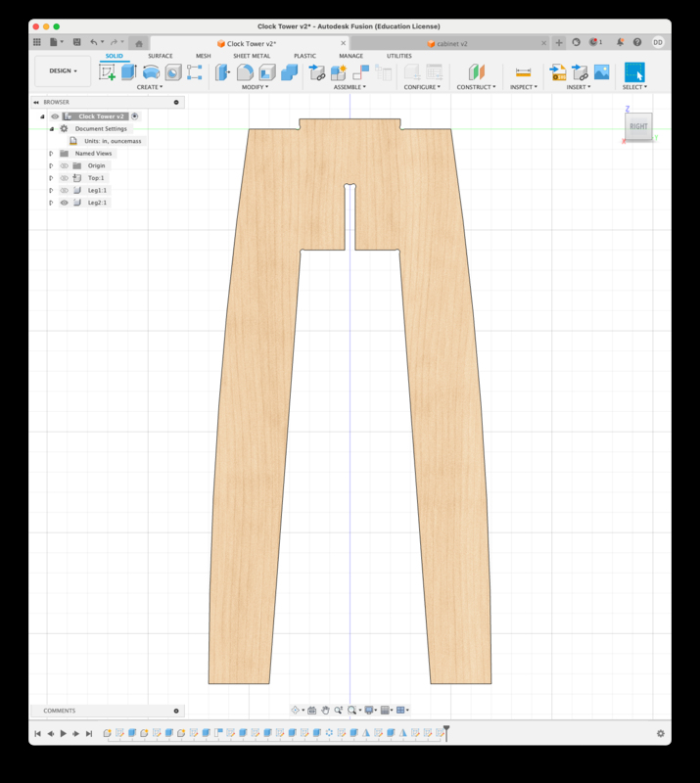Image resolution: width=700 pixels, height=783 pixels.
Task: Click the Construct plane icon
Action: coord(477,72)
